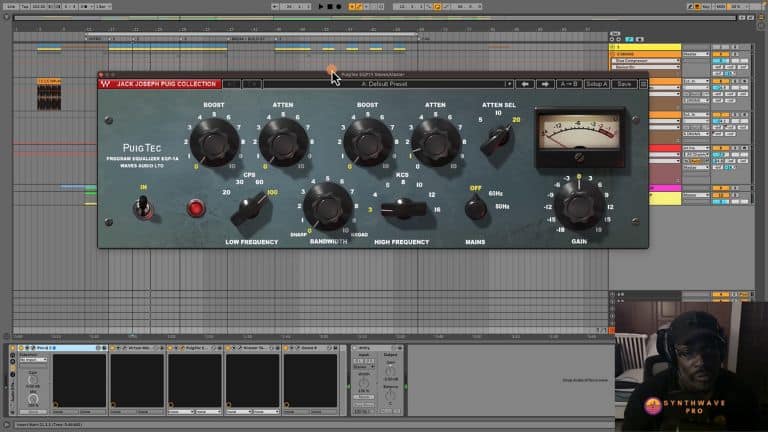Click the Link button top left

tap(11, 7)
